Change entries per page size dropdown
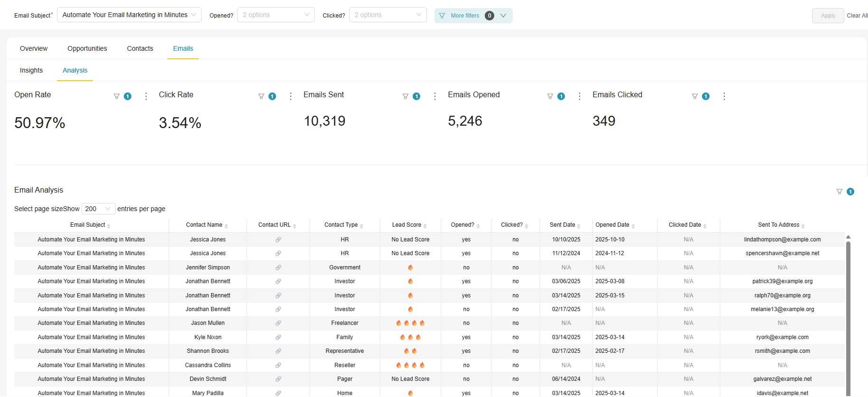 tap(98, 209)
